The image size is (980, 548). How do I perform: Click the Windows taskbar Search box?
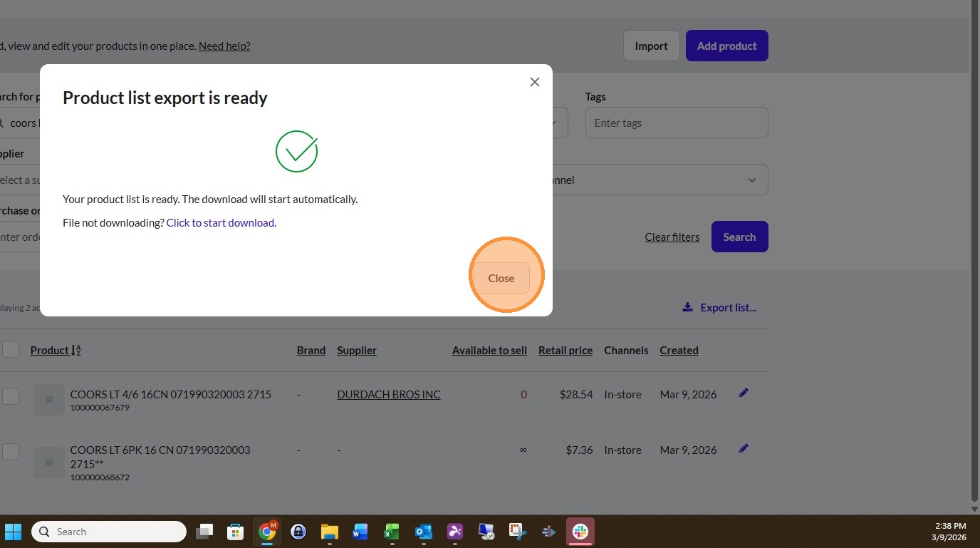click(109, 532)
